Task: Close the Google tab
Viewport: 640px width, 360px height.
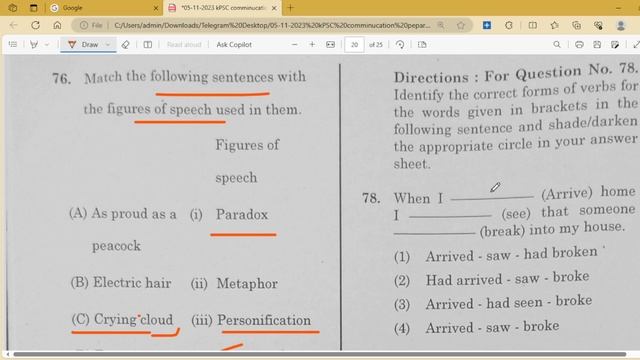Action: (156, 8)
